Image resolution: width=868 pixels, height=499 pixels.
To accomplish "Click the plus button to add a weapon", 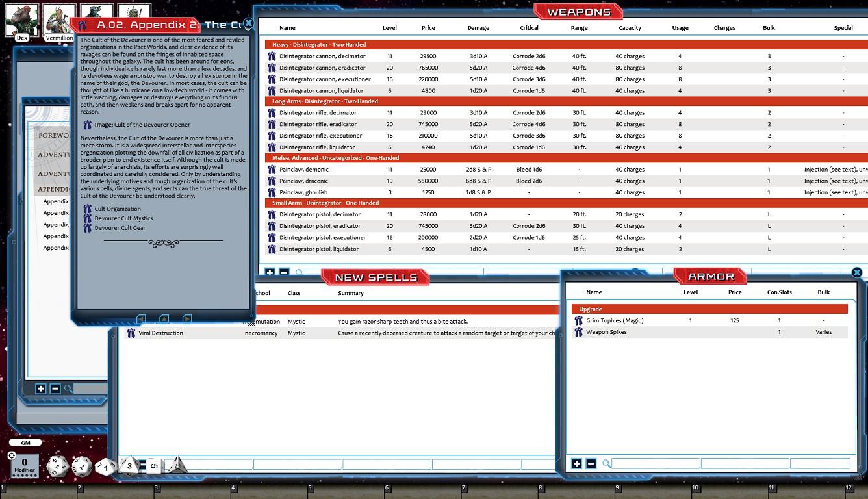I will (x=269, y=272).
